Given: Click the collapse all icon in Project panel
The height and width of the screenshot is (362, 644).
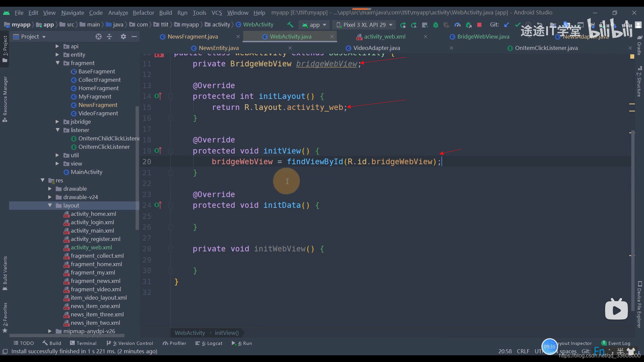Looking at the screenshot, I should point(109,37).
